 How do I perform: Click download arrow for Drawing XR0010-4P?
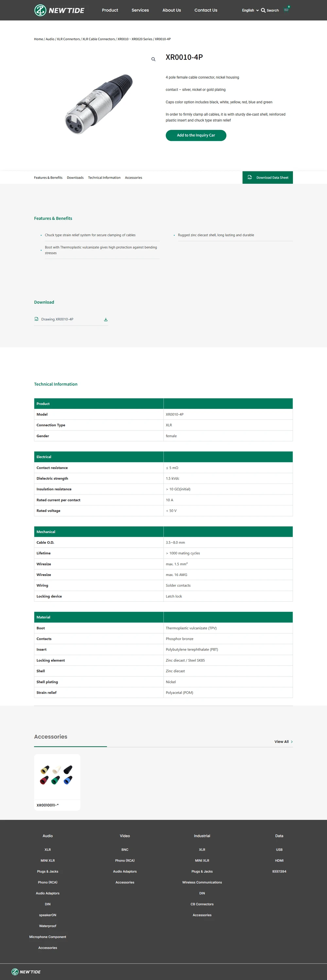[106, 320]
